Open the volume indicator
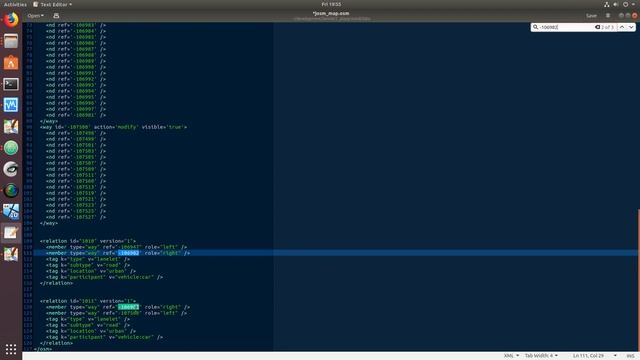Screen dimensions: 640x360 point(616,4)
